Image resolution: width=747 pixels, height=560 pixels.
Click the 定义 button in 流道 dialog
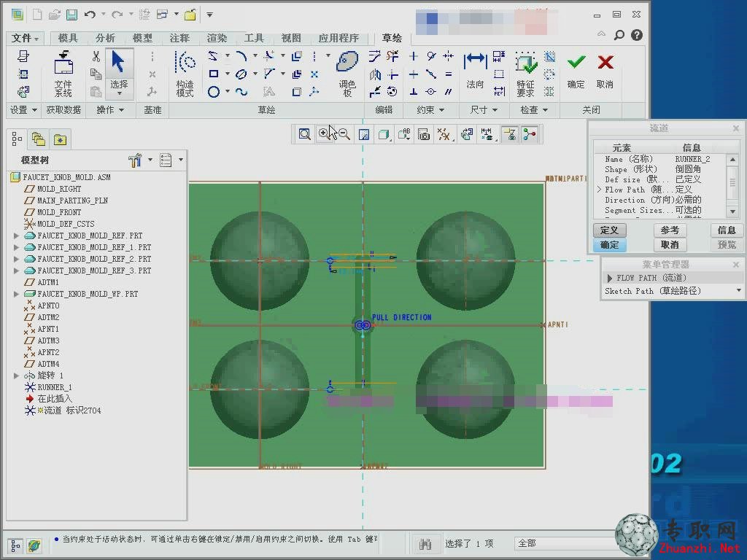click(x=610, y=230)
